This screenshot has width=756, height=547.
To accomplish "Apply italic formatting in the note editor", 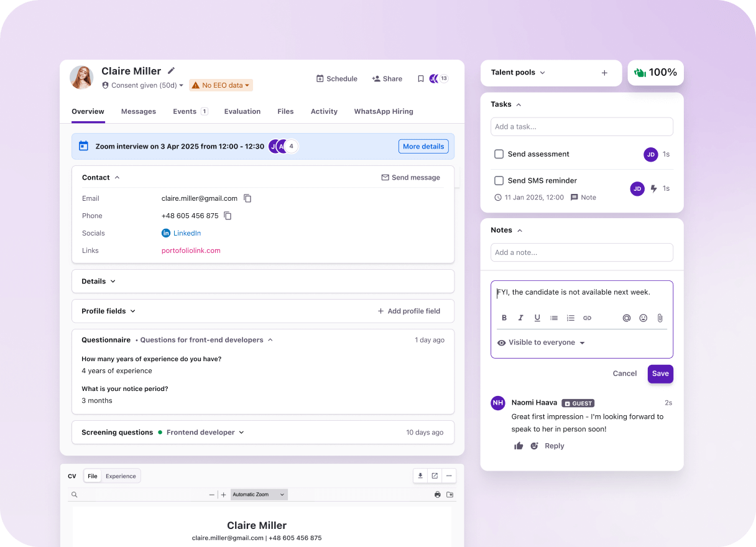I will pos(520,318).
